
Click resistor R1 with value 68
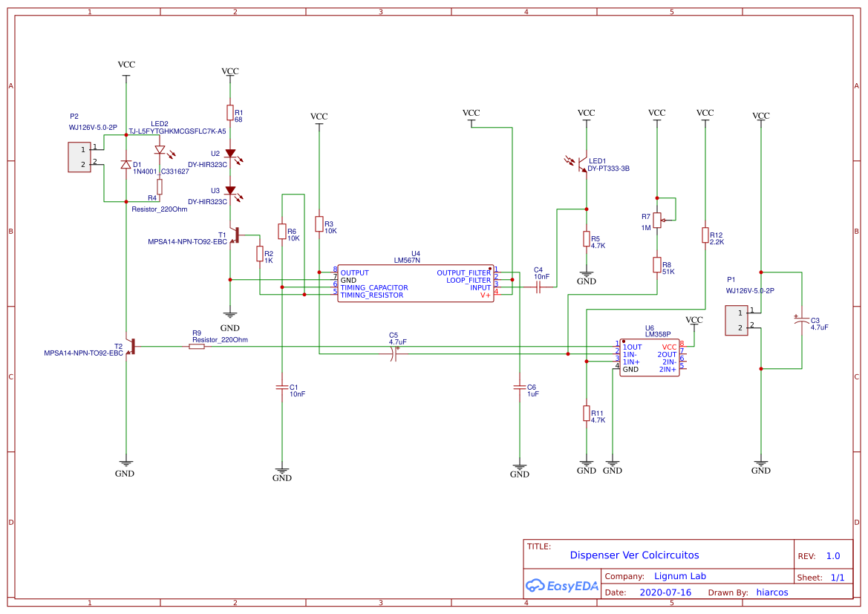point(231,113)
